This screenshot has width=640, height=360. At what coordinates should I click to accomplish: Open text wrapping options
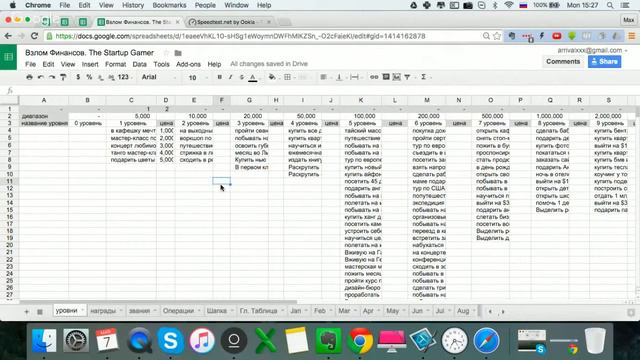click(355, 77)
